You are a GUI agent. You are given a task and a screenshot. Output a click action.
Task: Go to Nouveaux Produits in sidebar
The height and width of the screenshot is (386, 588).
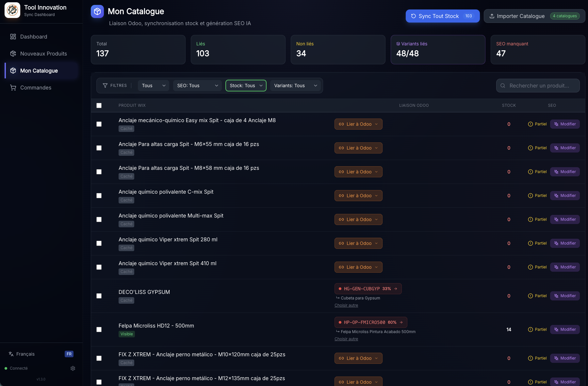tap(43, 54)
